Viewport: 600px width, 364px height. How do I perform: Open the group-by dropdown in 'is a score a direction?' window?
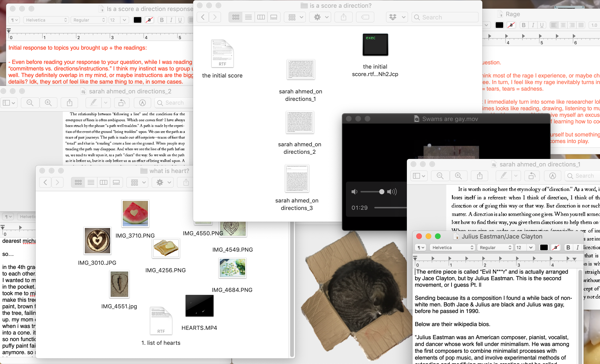tap(295, 17)
